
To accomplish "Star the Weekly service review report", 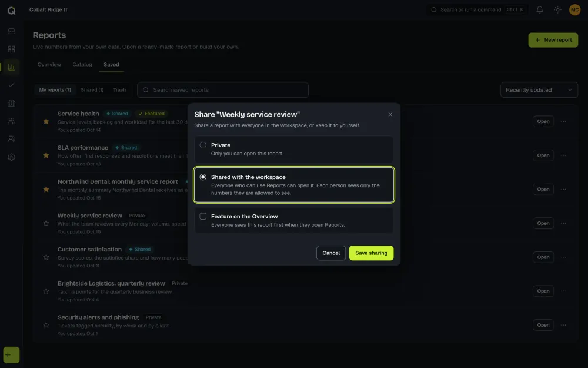I will (x=46, y=223).
